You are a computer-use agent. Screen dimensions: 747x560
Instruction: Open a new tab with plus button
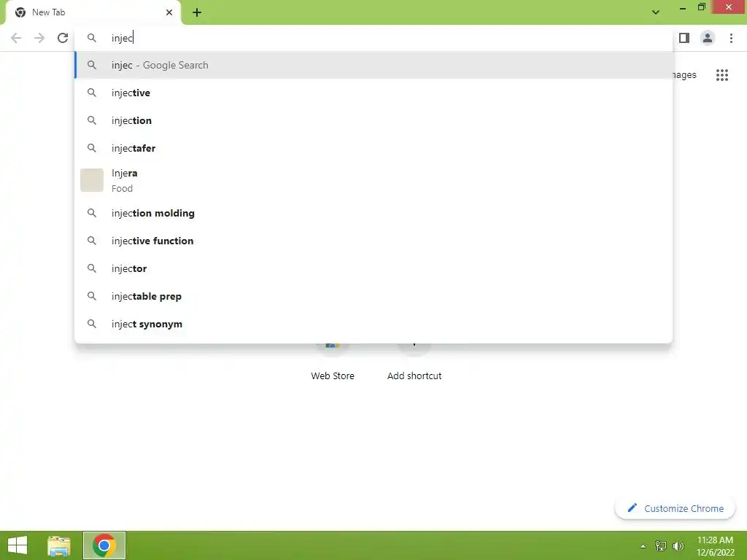pos(197,13)
